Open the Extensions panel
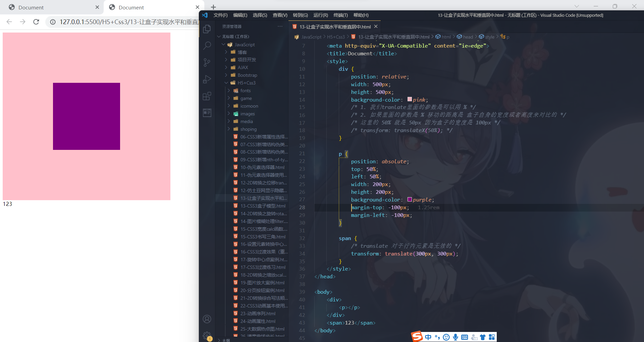Screen dimensions: 644x342 coord(207,96)
